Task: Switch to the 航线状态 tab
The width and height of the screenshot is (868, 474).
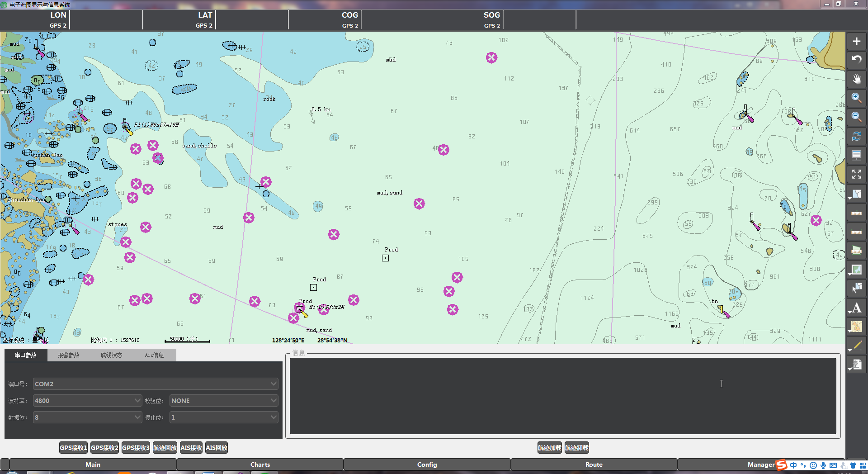Action: coord(111,355)
